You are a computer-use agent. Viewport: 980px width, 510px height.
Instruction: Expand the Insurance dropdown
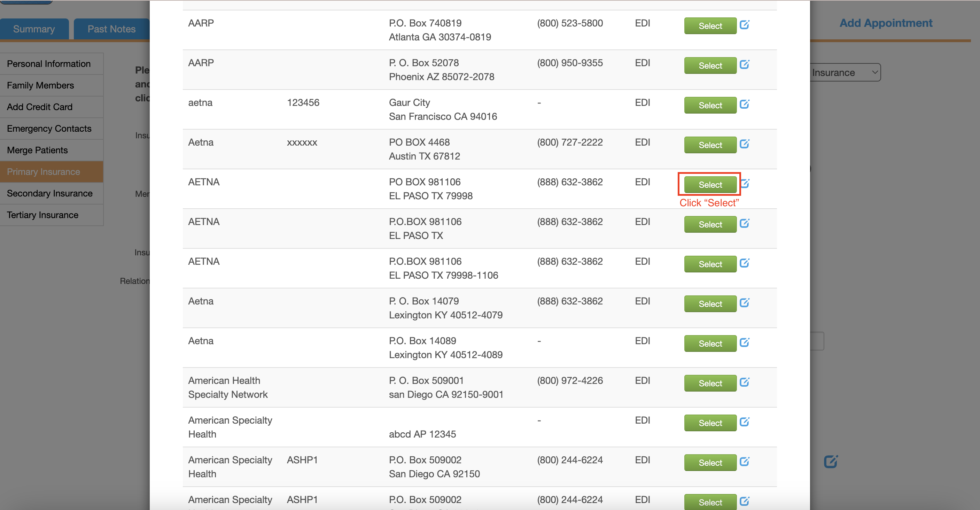point(845,72)
